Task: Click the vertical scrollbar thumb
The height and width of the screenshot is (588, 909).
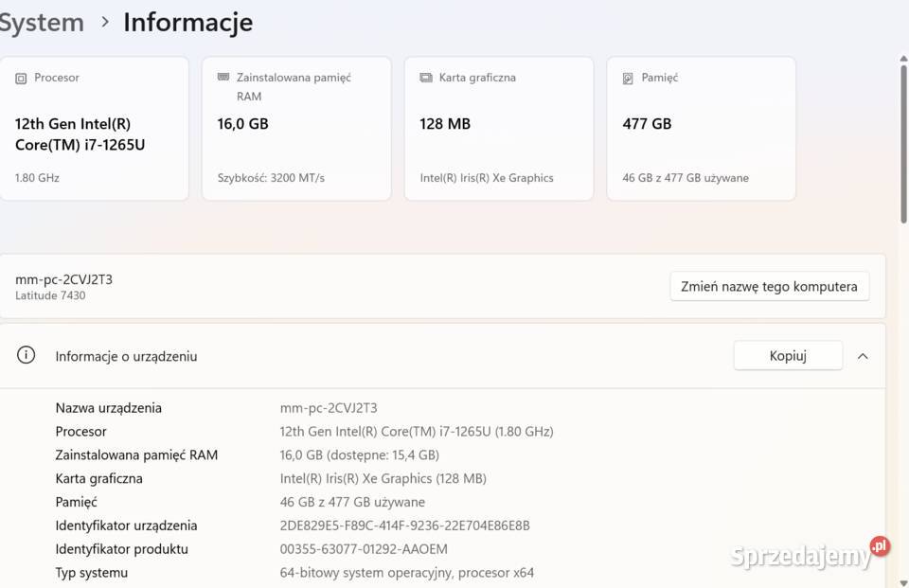Action: coord(903,144)
